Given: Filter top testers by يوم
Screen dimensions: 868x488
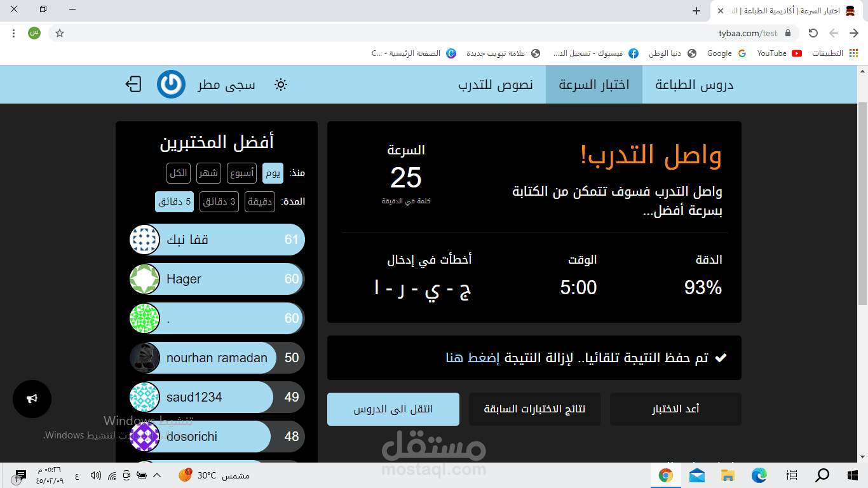Looking at the screenshot, I should (273, 173).
